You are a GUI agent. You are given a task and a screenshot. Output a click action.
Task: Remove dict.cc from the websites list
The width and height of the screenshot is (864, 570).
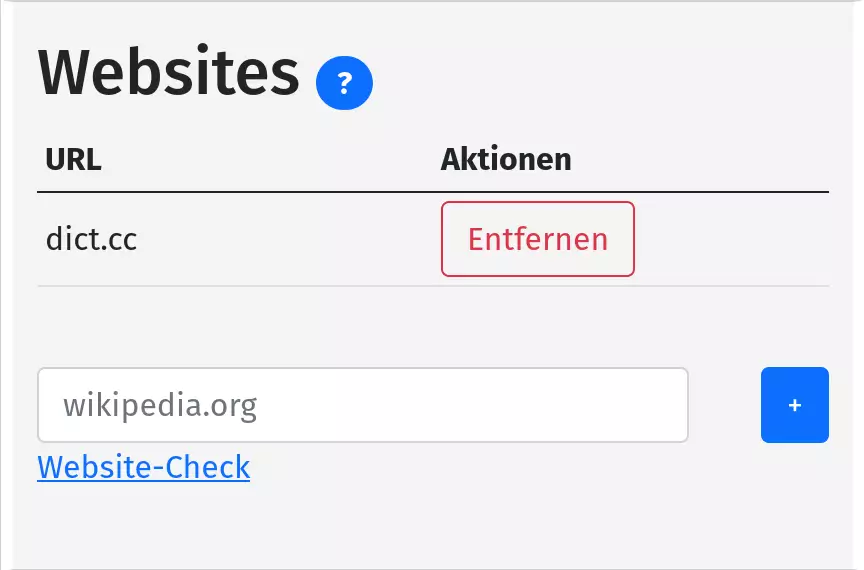coord(537,239)
